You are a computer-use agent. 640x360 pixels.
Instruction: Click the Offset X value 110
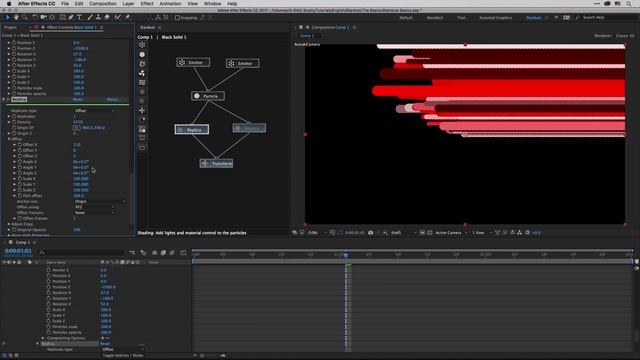point(76,144)
